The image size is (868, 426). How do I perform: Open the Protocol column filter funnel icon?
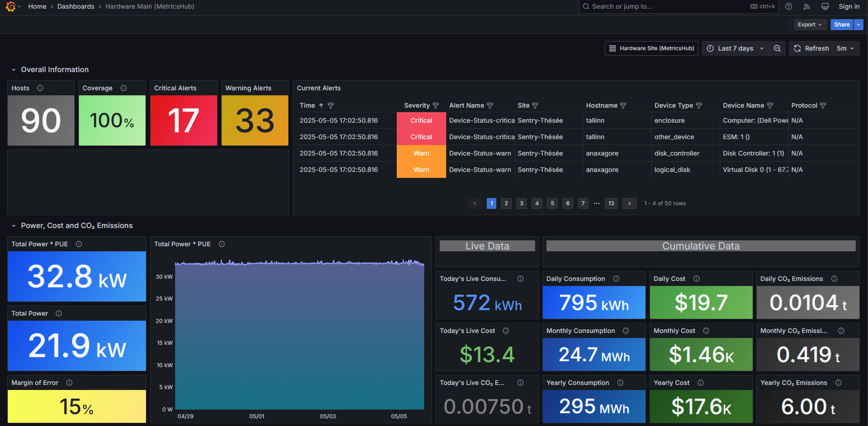pos(824,105)
